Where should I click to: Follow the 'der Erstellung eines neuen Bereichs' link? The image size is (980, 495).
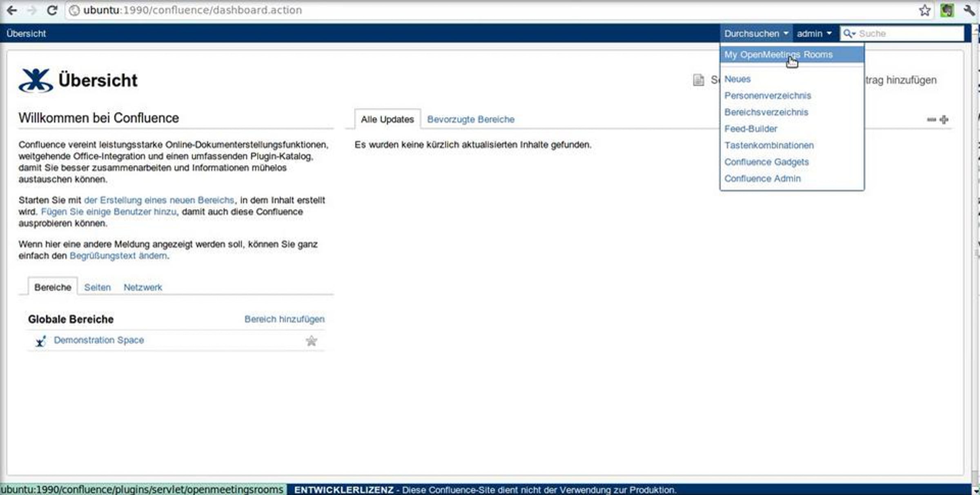click(x=159, y=200)
